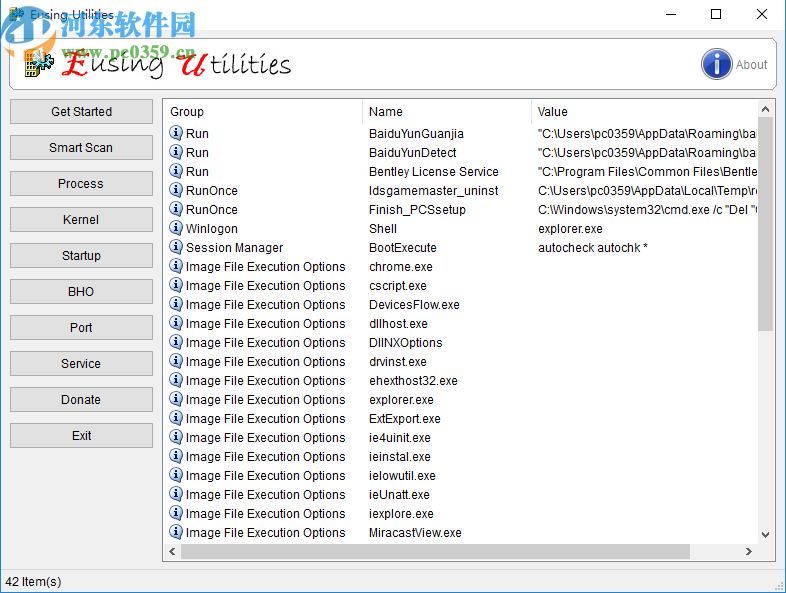
Task: Click the info icon in explorer.exe IFEO row
Action: [175, 400]
